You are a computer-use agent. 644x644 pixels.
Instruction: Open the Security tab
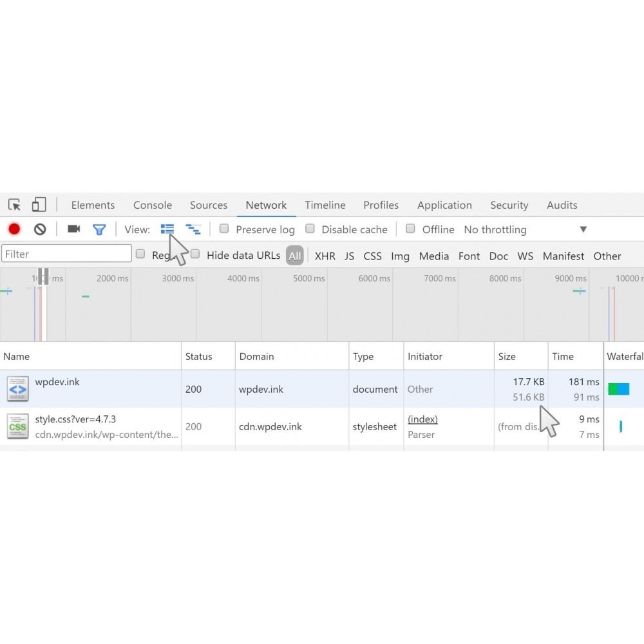click(509, 205)
